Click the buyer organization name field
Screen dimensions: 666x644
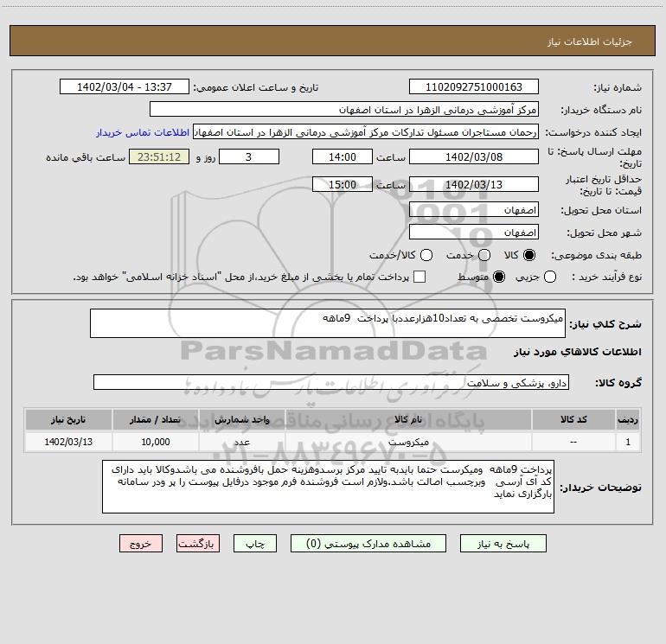(x=344, y=110)
